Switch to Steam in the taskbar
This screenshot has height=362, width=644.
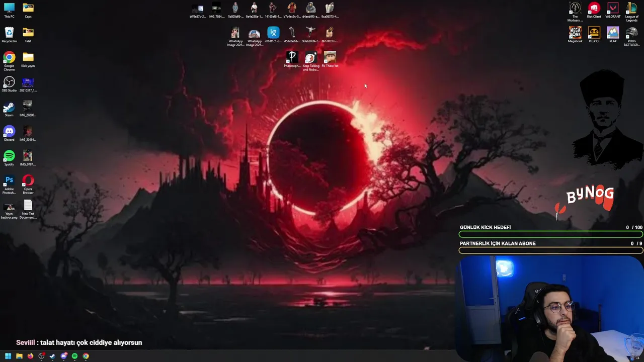coord(52,356)
